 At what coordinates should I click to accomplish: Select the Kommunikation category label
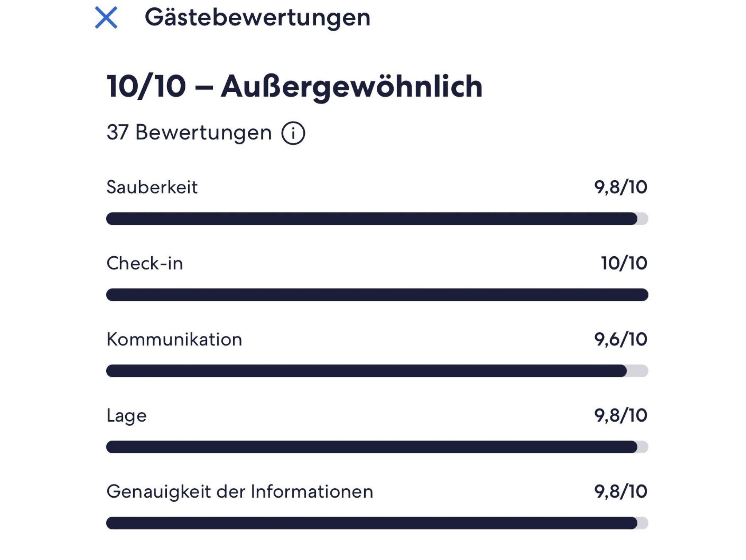(x=174, y=340)
